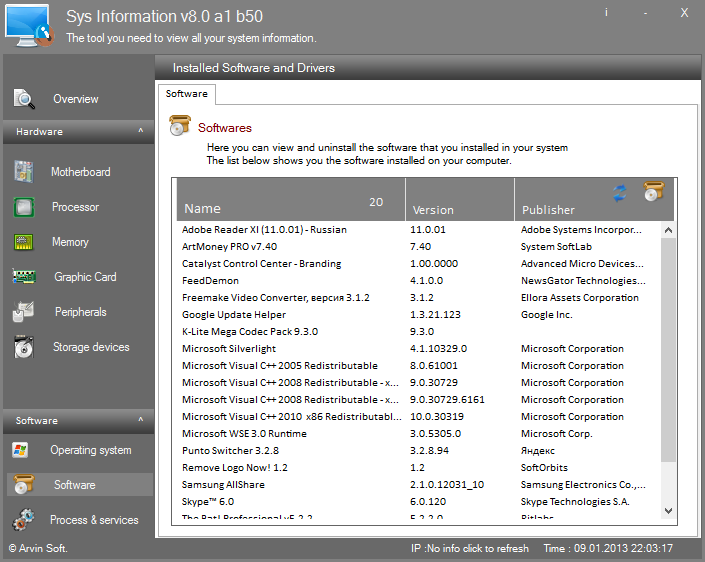Click publisher Яндекс cell
The width and height of the screenshot is (705, 562).
click(538, 451)
